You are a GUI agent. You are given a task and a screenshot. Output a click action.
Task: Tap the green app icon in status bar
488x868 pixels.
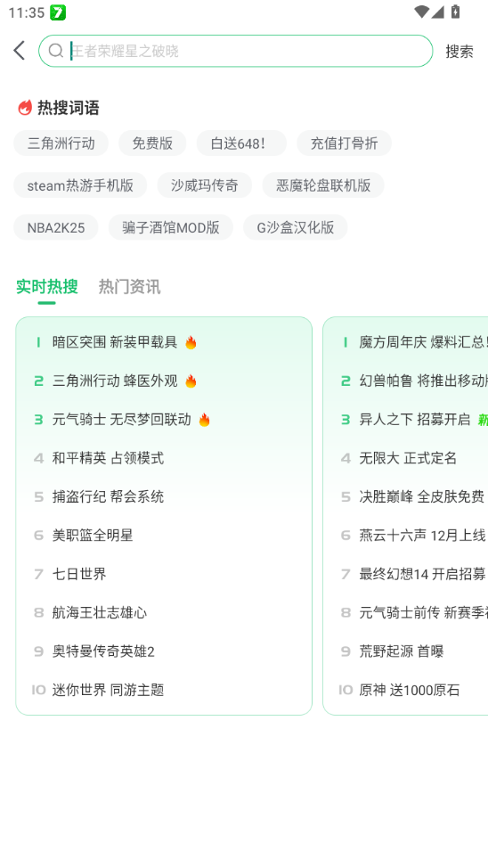58,12
